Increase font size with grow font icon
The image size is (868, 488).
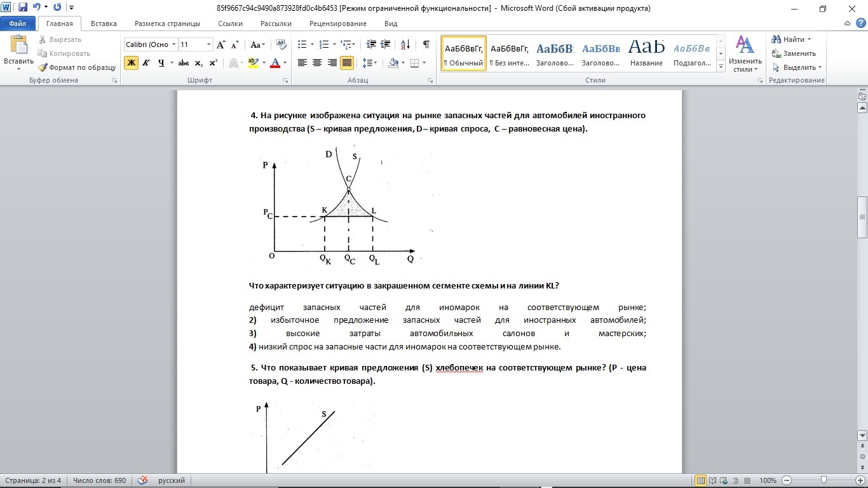pos(220,44)
